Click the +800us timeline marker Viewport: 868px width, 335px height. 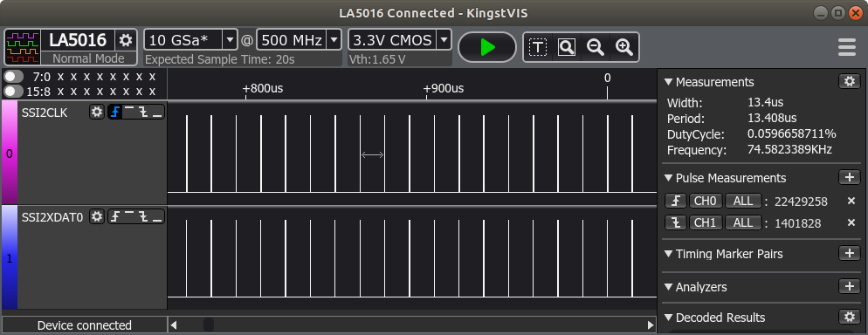[262, 88]
